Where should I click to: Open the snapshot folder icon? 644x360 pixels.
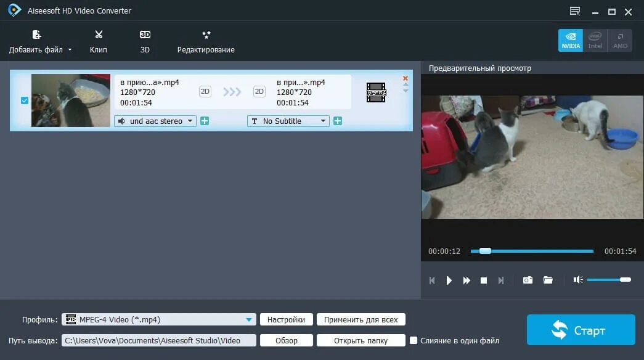pos(548,280)
